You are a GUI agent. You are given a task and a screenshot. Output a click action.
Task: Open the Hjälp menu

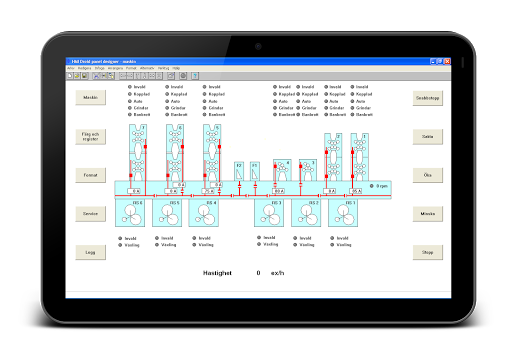pos(176,68)
